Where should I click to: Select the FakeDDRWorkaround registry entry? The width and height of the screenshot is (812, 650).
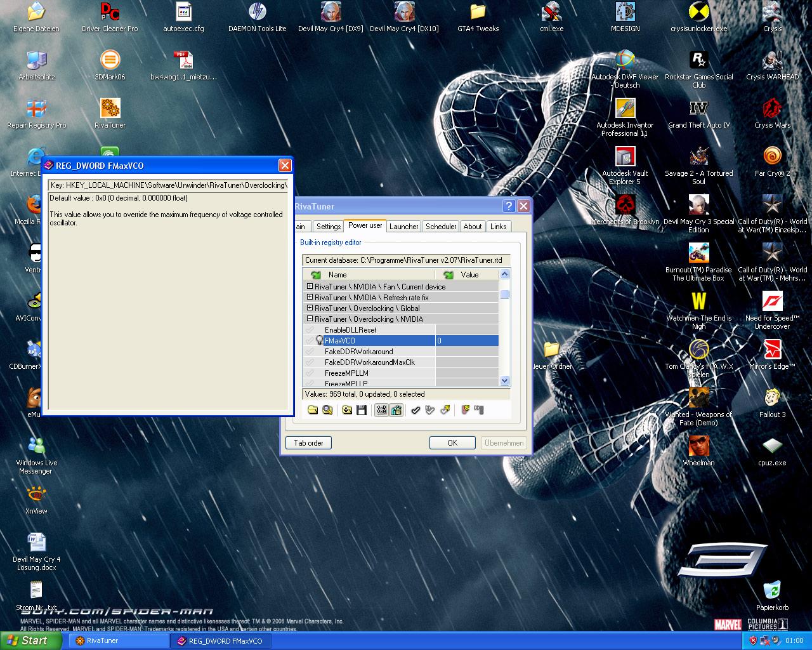[x=359, y=352]
